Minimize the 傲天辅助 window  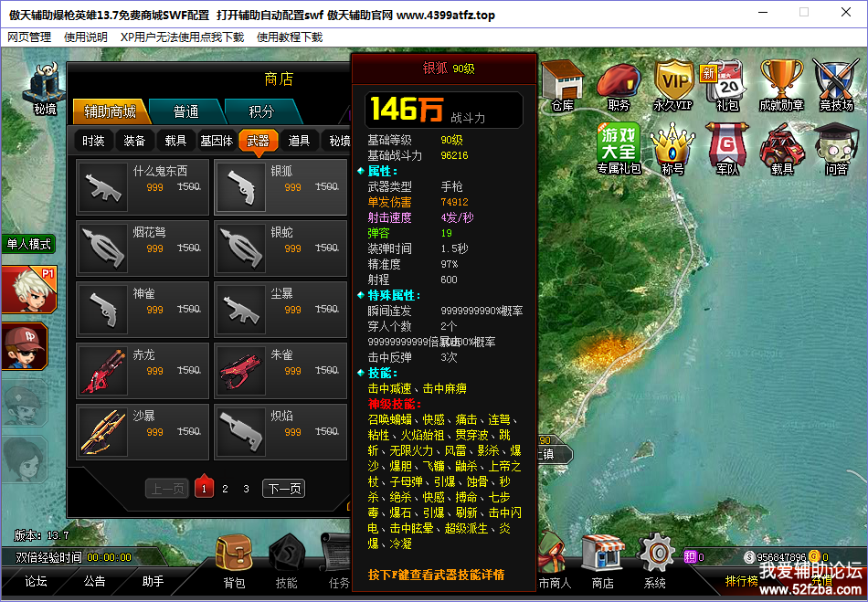coord(763,12)
